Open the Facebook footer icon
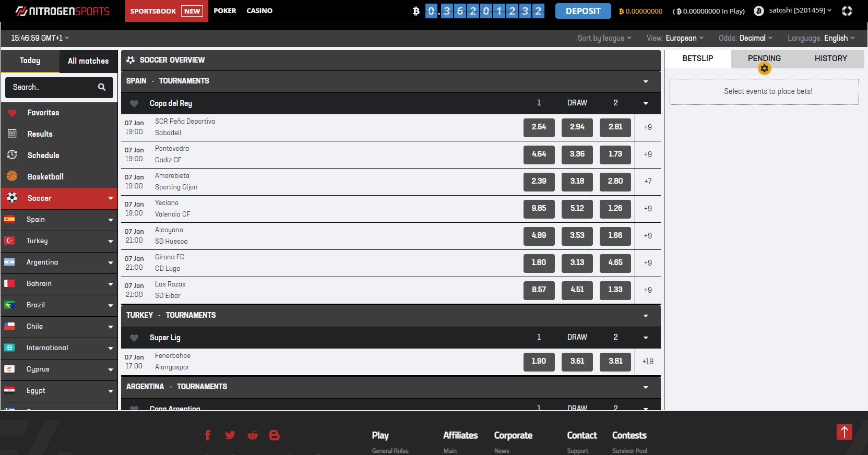Screen dimensions: 868x455 point(208,435)
